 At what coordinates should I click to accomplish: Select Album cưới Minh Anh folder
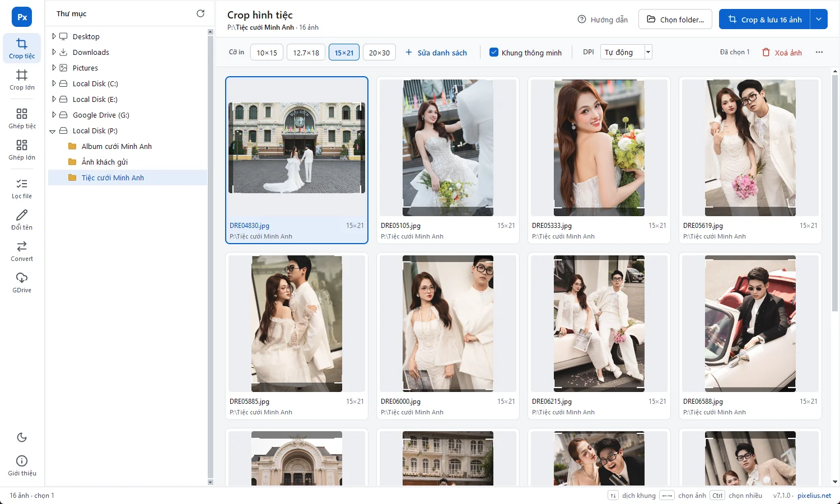coord(128,146)
